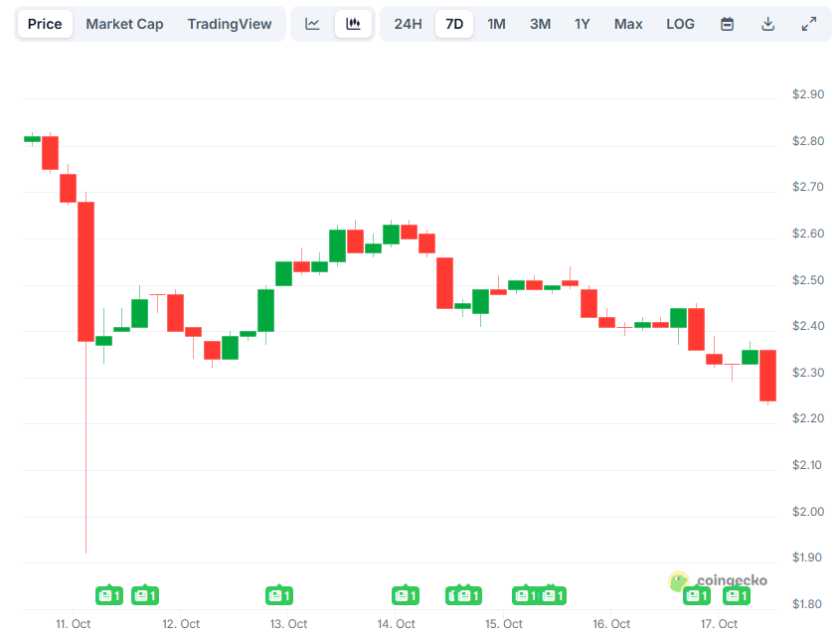Image resolution: width=840 pixels, height=638 pixels.
Task: Select the Price tab
Action: click(x=45, y=24)
